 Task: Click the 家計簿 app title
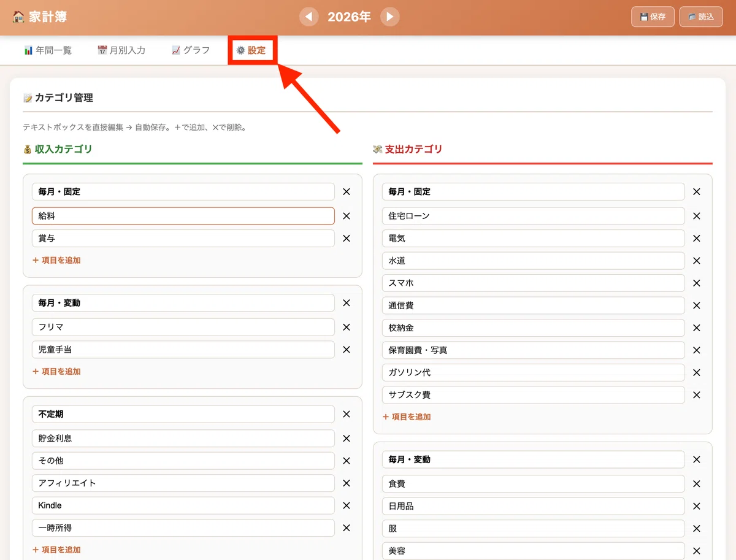[x=40, y=17]
